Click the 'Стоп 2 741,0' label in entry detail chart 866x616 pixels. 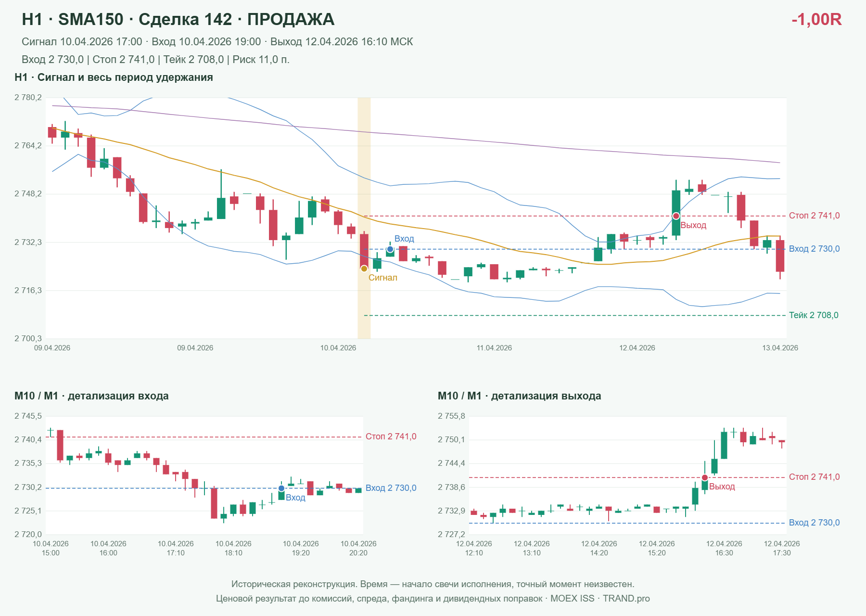pyautogui.click(x=391, y=436)
